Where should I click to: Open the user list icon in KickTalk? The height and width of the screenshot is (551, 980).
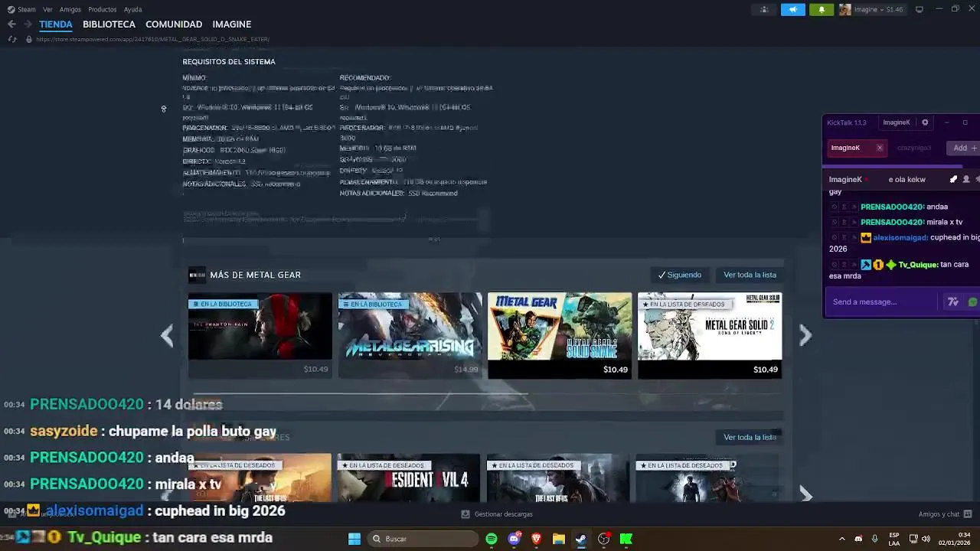(x=966, y=179)
